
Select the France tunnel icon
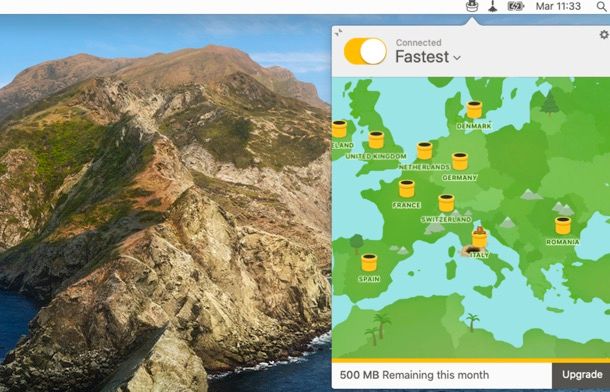click(x=407, y=189)
